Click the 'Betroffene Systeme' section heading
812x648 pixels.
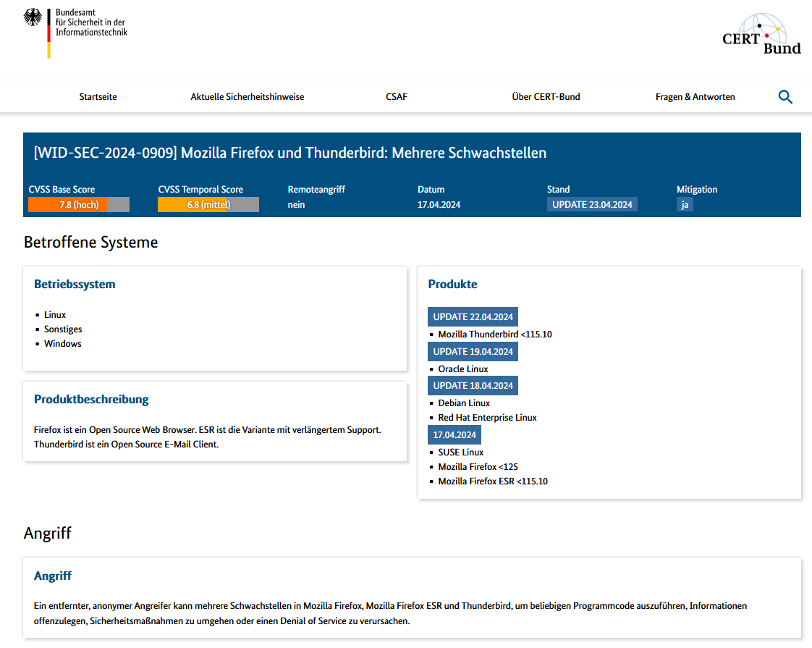pyautogui.click(x=90, y=243)
